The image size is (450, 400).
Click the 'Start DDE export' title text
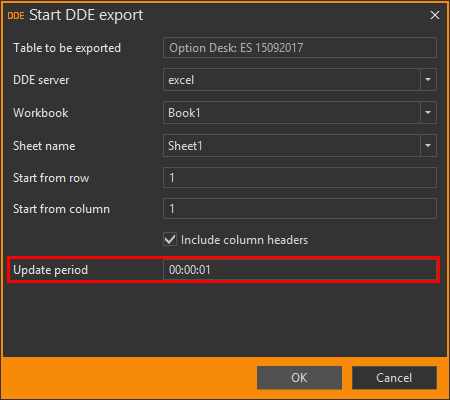pos(86,15)
